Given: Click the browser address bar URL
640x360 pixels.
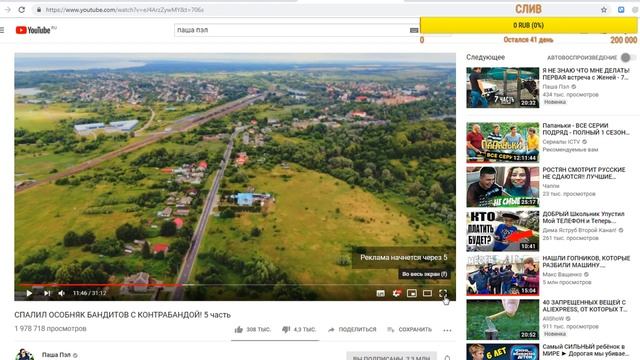Looking at the screenshot, I should click(124, 9).
